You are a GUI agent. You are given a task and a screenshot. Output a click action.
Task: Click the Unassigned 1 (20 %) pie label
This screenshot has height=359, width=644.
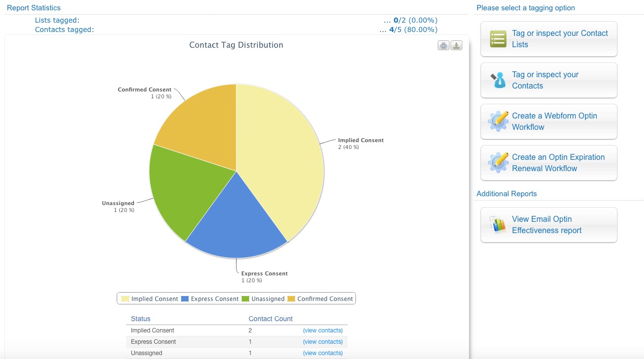tap(118, 207)
